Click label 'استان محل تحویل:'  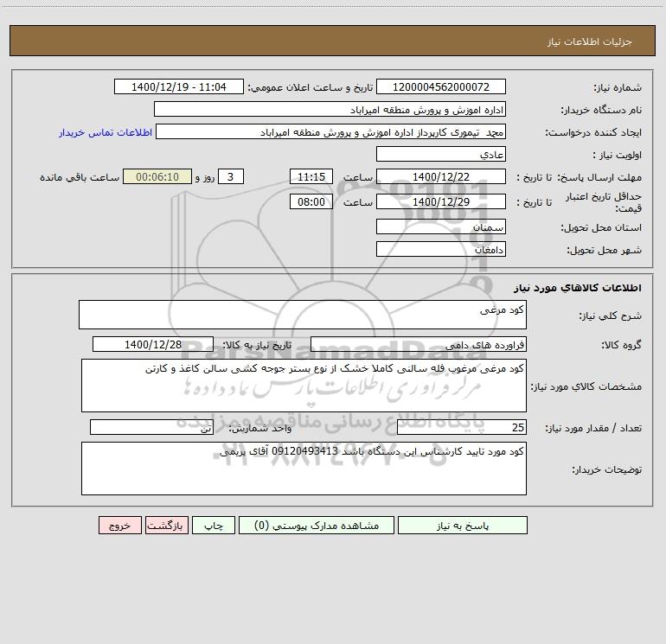(601, 227)
